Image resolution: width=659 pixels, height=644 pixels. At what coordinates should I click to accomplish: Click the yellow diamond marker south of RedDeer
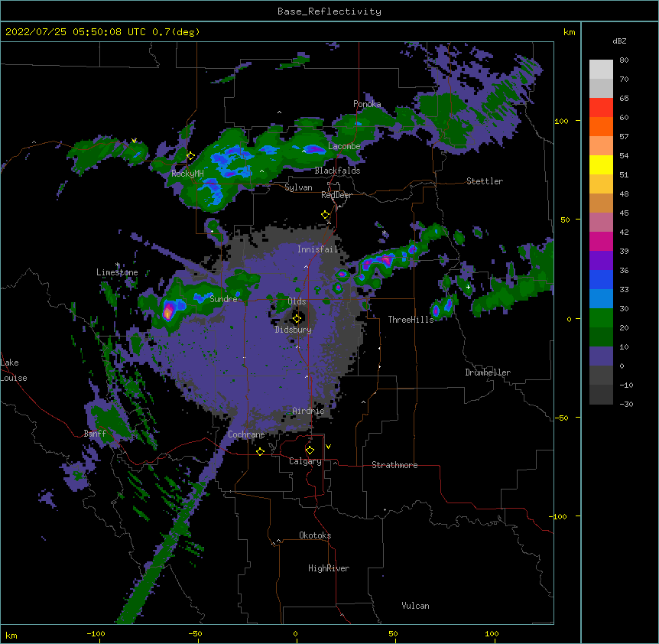click(x=325, y=215)
